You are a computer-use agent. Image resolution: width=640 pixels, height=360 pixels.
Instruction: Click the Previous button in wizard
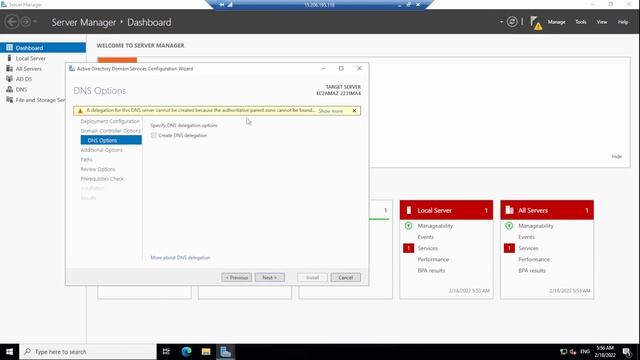[236, 278]
